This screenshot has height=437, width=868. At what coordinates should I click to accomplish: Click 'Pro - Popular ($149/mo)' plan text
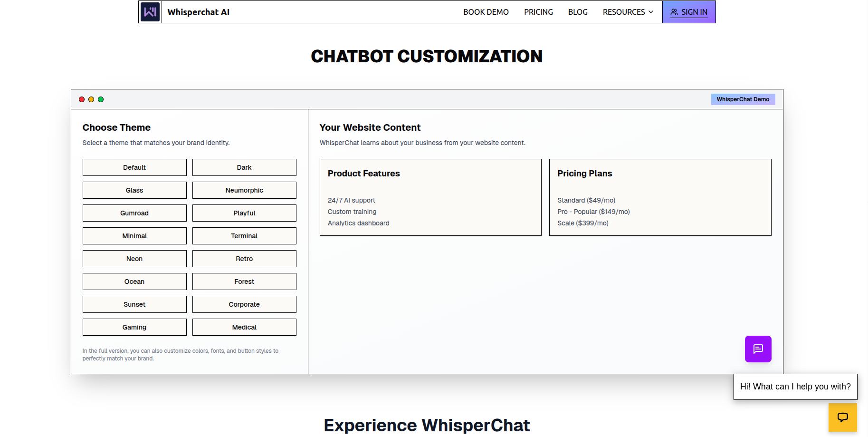coord(593,212)
